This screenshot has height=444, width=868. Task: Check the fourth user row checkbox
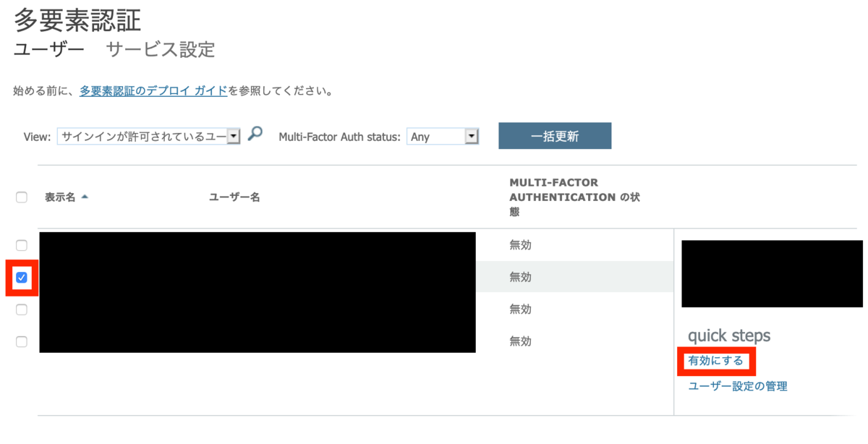tap(21, 341)
